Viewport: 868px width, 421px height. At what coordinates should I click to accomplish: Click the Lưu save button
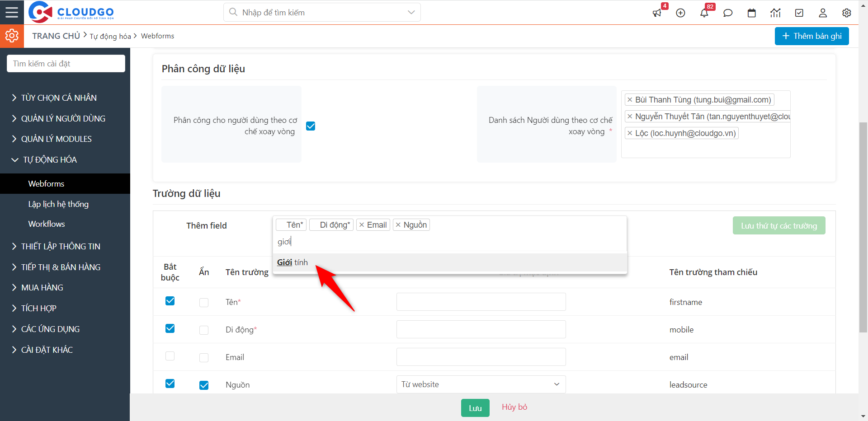pyautogui.click(x=475, y=408)
